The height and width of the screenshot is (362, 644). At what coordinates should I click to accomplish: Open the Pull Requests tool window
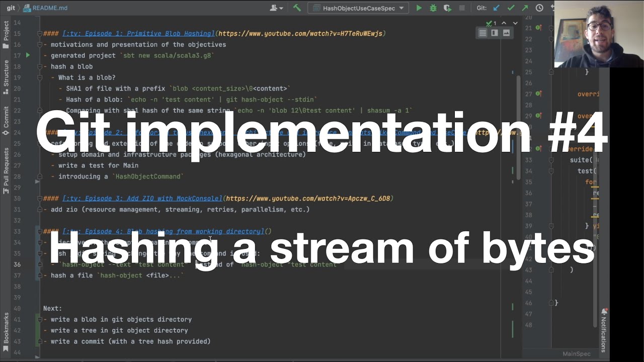6,170
